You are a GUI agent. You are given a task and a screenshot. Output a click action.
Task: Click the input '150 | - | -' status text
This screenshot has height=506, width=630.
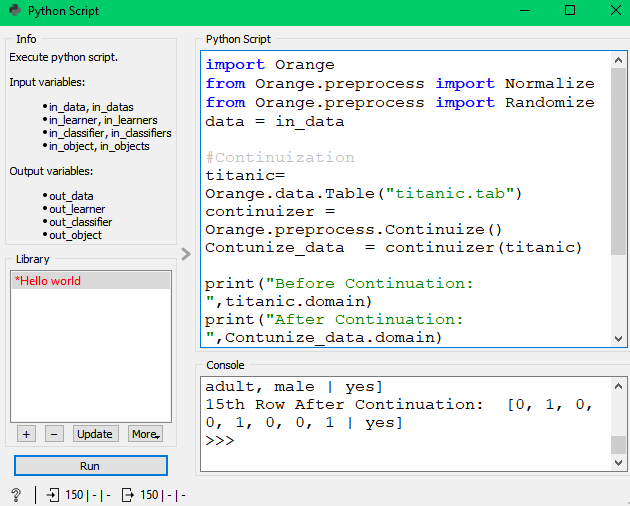pyautogui.click(x=88, y=495)
